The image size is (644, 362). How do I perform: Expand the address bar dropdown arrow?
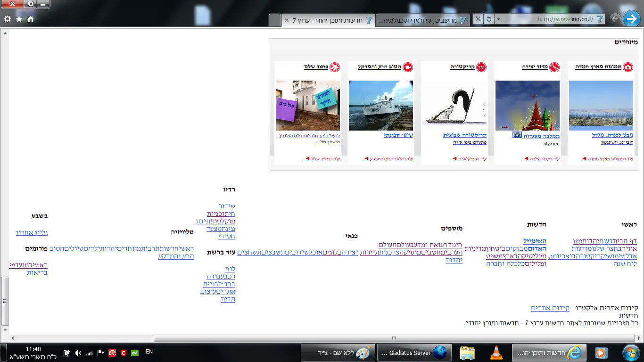498,19
